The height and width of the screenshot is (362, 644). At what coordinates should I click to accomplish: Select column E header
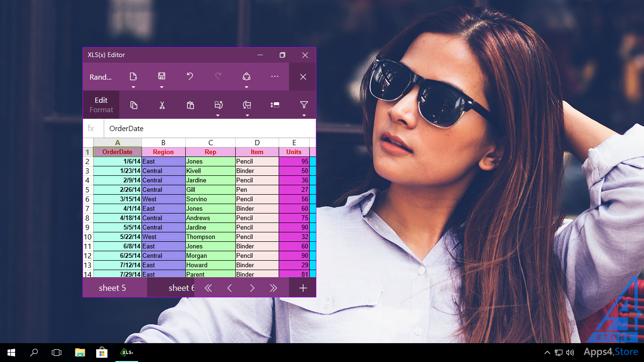[x=294, y=142]
